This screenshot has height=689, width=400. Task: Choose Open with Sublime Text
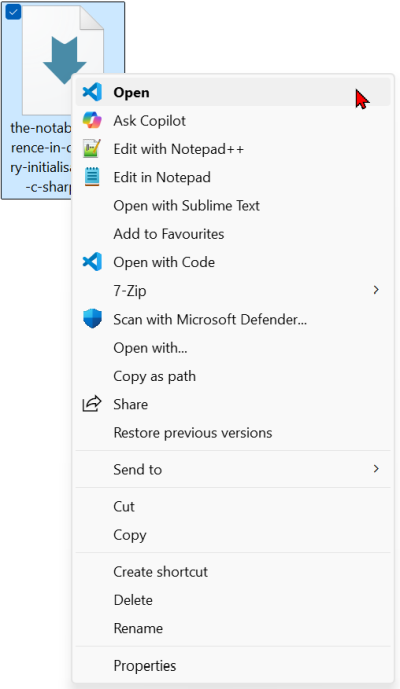pos(233,206)
